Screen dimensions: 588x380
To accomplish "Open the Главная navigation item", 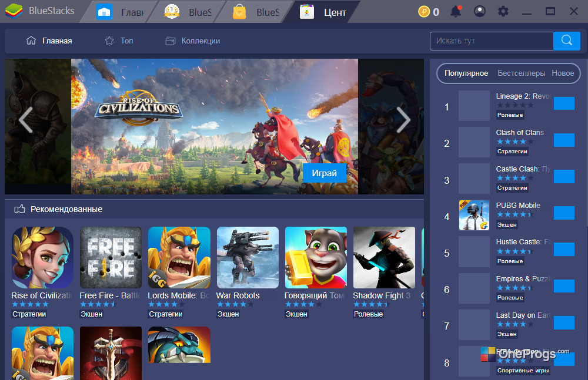I will pos(49,41).
